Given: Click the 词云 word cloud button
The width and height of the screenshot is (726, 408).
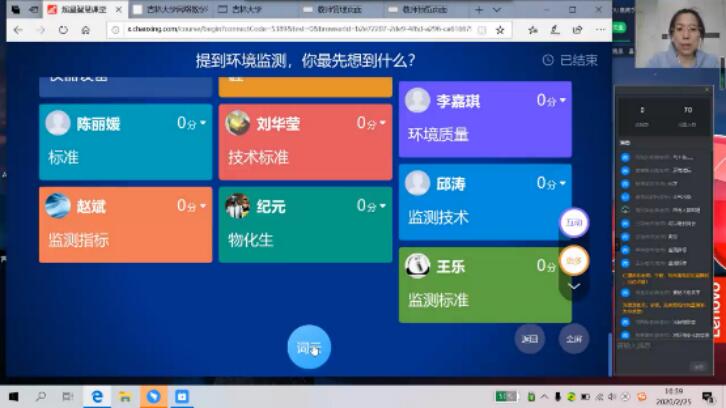Looking at the screenshot, I should coord(309,347).
